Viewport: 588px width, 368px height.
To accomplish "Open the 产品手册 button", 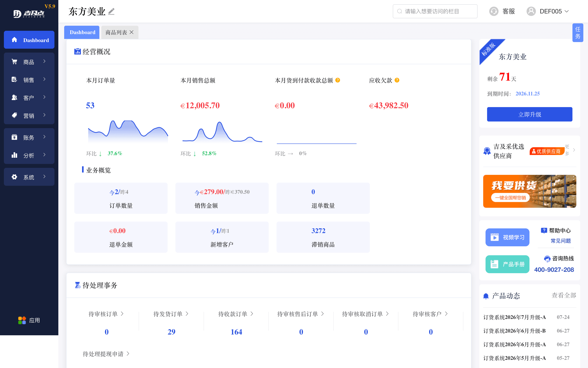I will pos(507,264).
